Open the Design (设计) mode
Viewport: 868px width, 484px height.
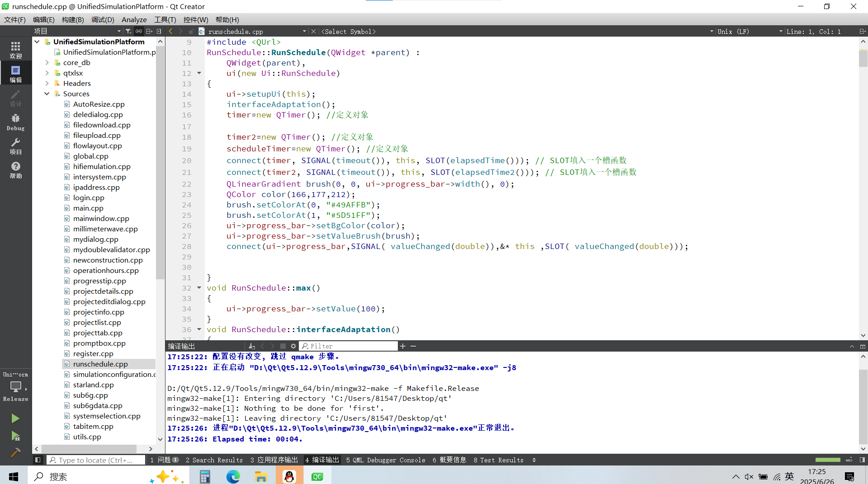pos(16,98)
